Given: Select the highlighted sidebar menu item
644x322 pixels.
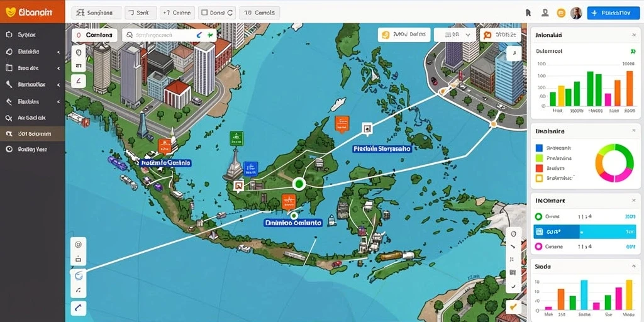Looking at the screenshot, I should (32, 134).
